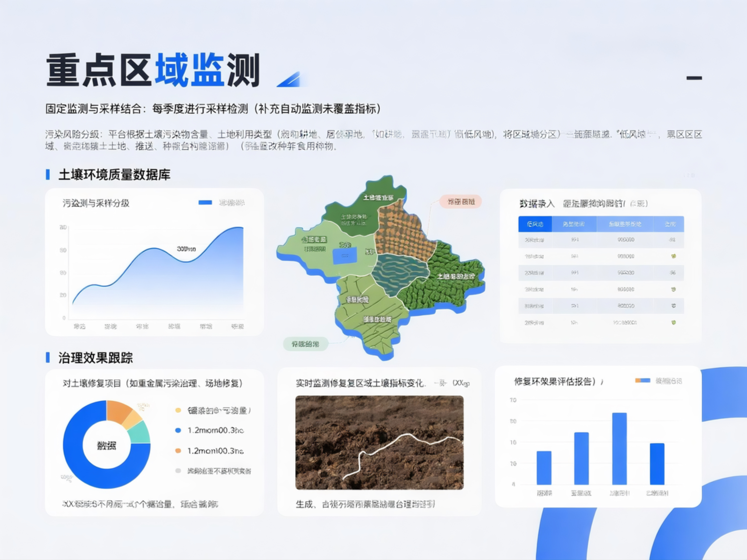
Task: Click the blue bar marker beside 土壤环境质量数据库
Action: [48, 175]
